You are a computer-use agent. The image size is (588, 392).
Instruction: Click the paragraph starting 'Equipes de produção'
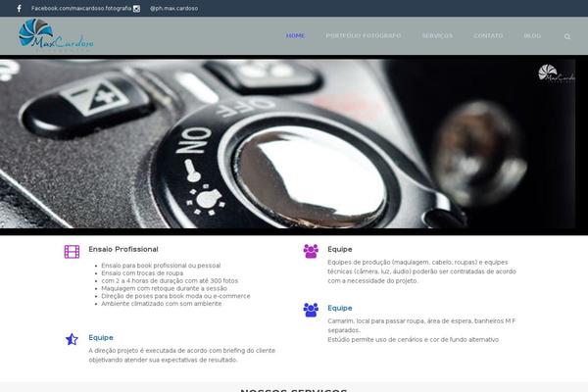[421, 271]
